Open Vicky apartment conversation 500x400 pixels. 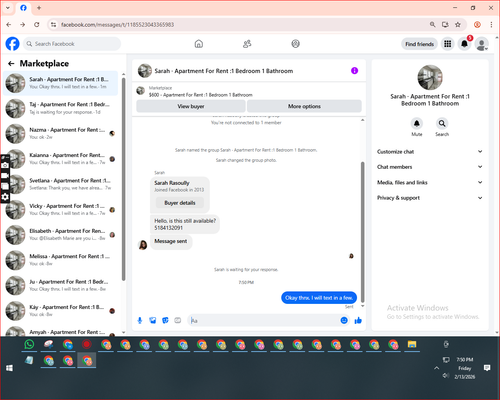61,209
